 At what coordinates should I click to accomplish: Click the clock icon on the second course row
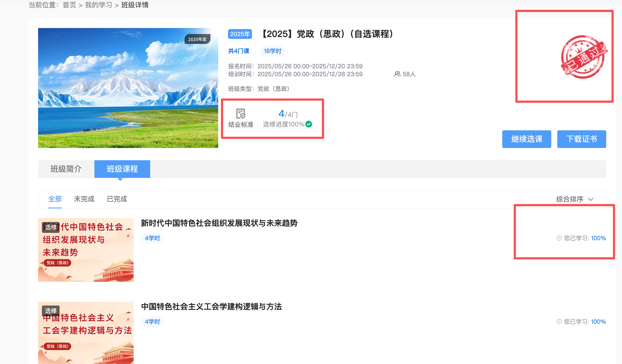point(559,322)
